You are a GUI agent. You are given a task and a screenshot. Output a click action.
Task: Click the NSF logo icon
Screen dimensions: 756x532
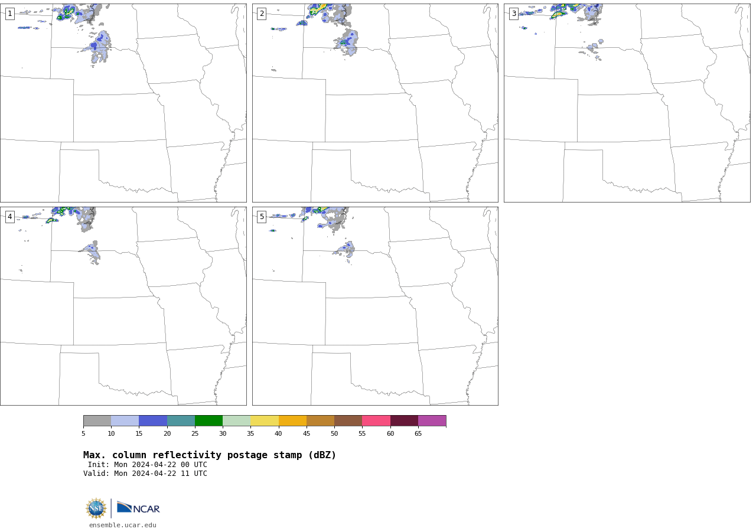96,508
